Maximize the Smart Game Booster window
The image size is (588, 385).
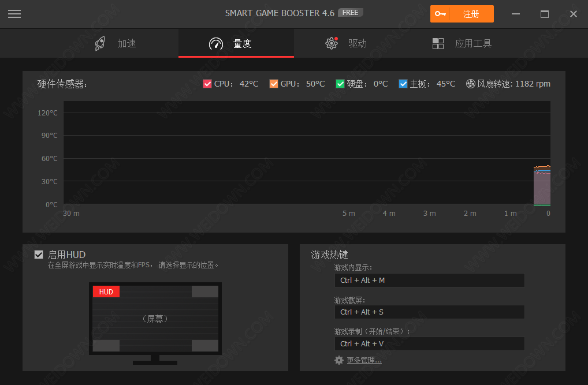click(x=545, y=14)
